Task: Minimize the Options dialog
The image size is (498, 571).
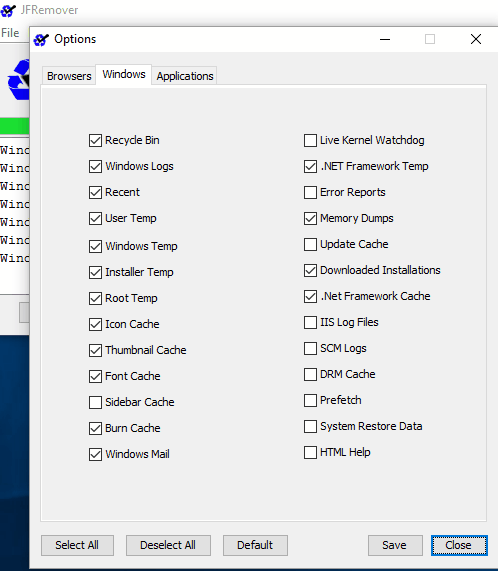Action: click(x=385, y=39)
